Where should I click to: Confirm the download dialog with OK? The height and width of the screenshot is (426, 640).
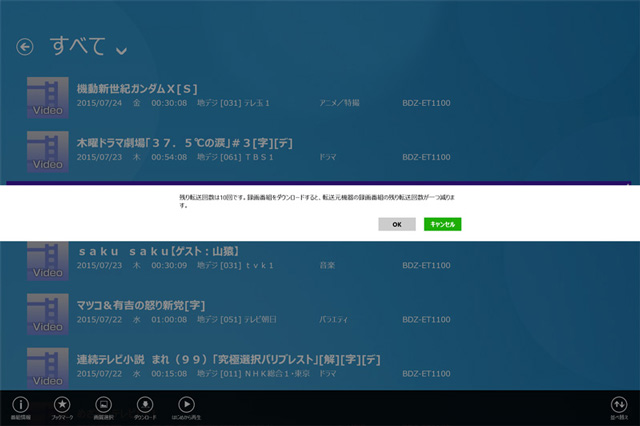coord(397,224)
